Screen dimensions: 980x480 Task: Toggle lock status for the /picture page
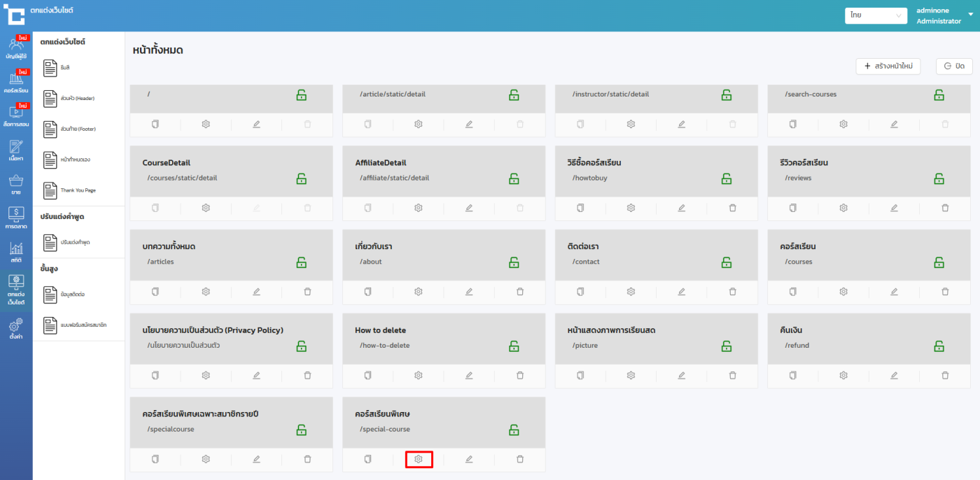pos(727,346)
